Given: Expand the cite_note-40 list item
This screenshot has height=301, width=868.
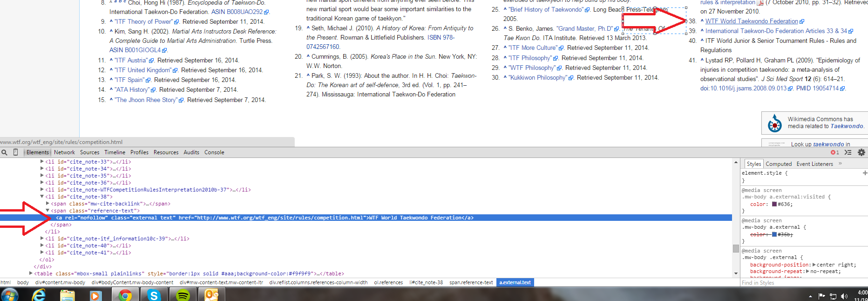Looking at the screenshot, I should click(x=42, y=246).
